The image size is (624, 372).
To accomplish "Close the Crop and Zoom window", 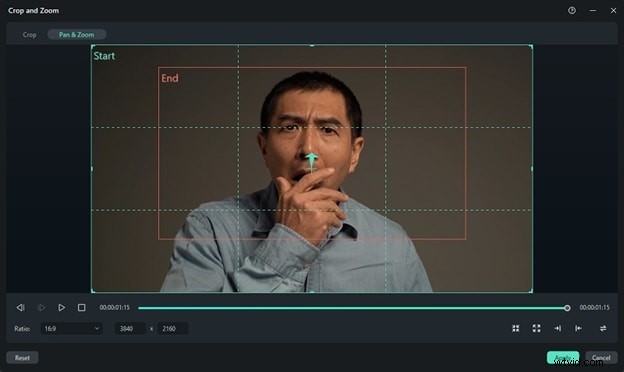I will pyautogui.click(x=613, y=11).
